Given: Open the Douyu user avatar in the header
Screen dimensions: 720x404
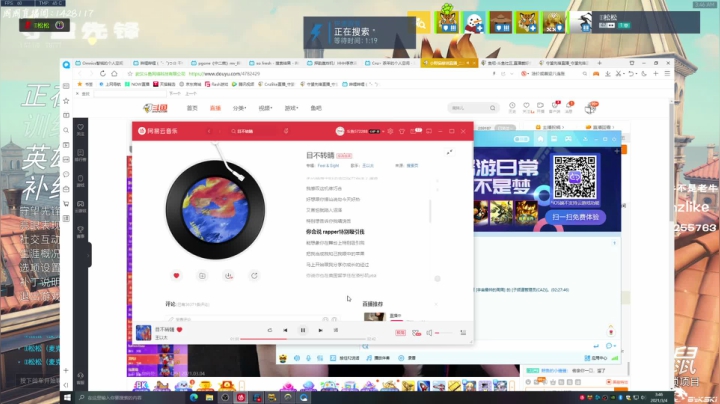Looking at the screenshot, I should tap(590, 108).
